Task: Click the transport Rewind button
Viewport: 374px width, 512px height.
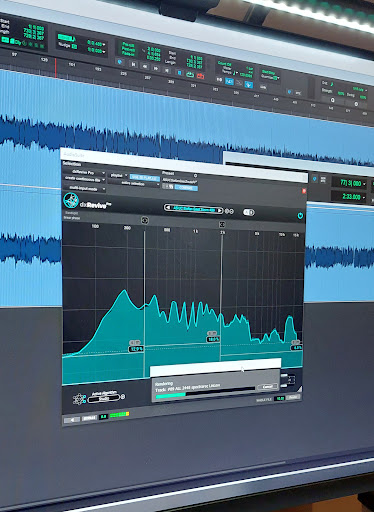Action: tap(145, 66)
